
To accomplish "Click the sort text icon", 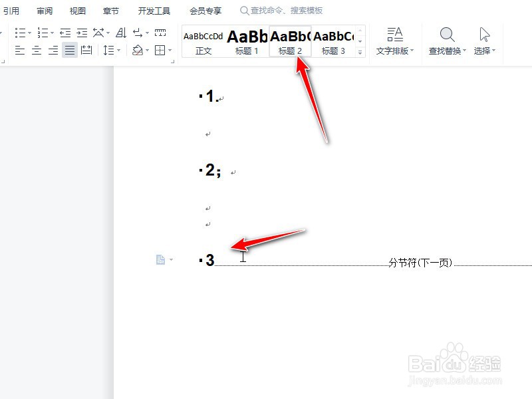I will click(x=121, y=33).
